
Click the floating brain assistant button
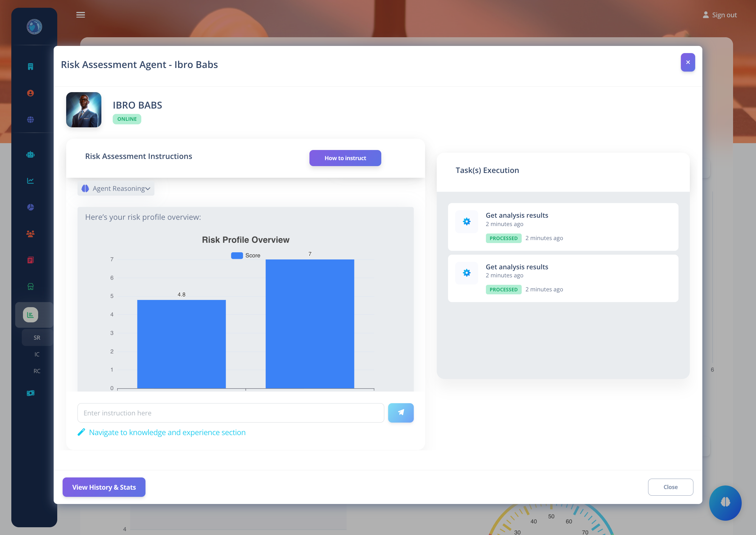[x=725, y=502]
